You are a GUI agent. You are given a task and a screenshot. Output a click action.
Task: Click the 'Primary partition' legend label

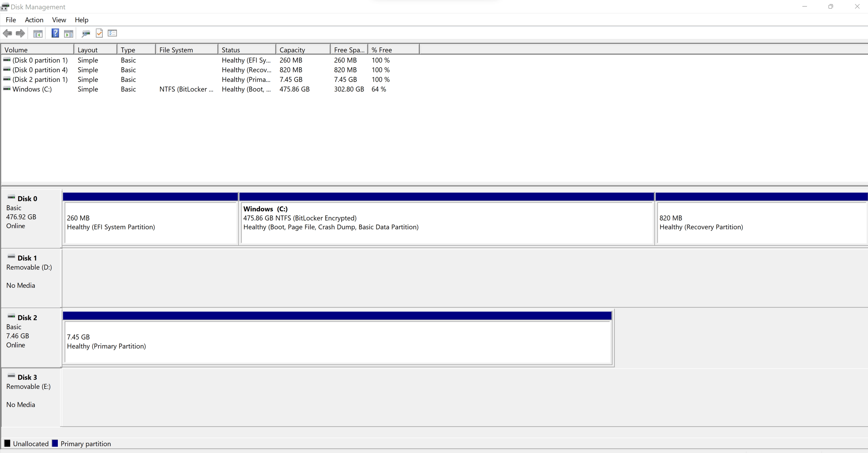click(x=86, y=443)
